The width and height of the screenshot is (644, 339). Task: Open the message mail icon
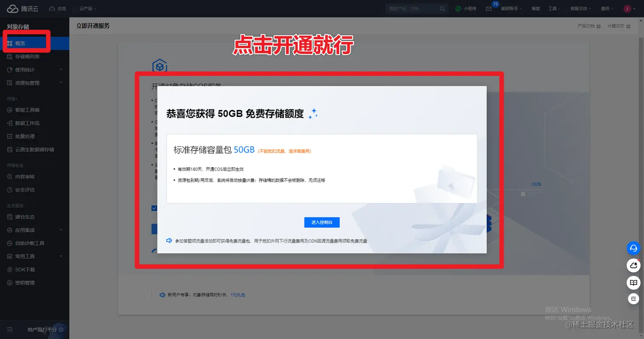pos(489,9)
